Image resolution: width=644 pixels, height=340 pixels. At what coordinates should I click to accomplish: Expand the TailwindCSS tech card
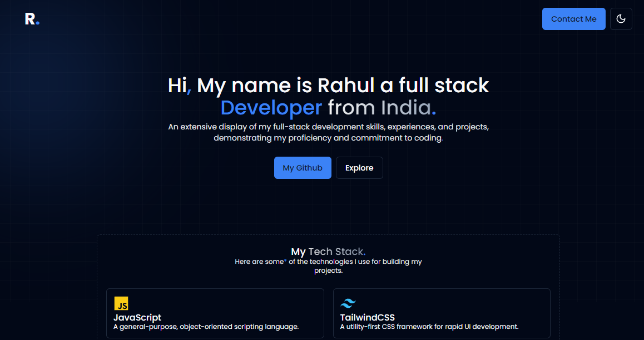(x=441, y=313)
